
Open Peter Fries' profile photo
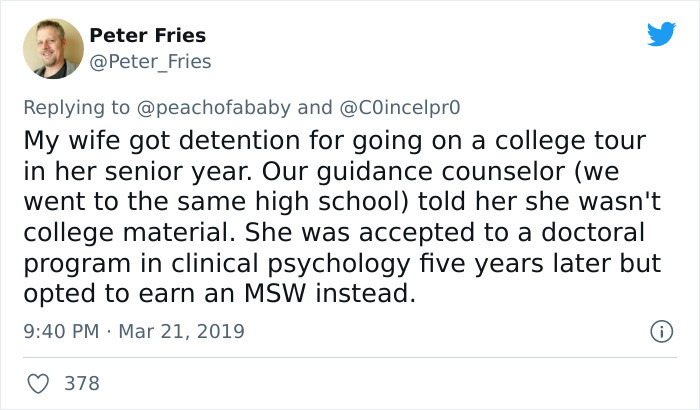coord(52,48)
